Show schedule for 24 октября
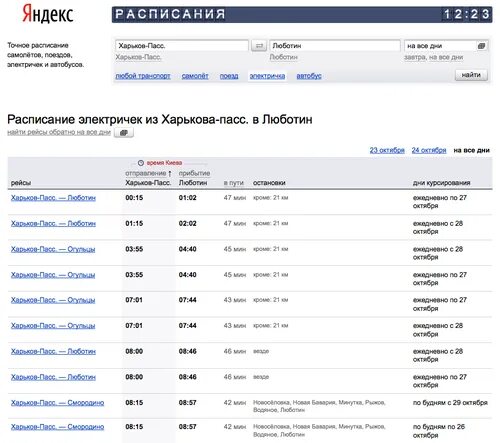Screen dimensions: 500x443 (x=429, y=150)
